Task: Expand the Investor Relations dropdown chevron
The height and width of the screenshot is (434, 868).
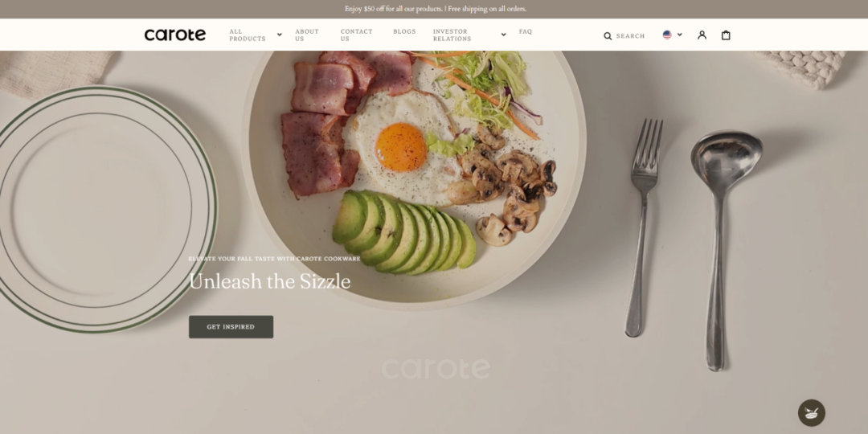Action: [x=503, y=35]
